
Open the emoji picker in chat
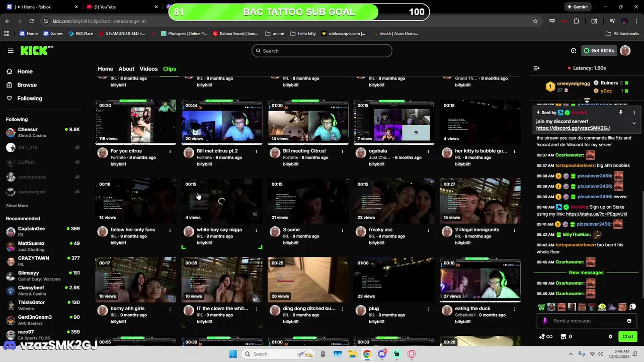[x=629, y=321]
